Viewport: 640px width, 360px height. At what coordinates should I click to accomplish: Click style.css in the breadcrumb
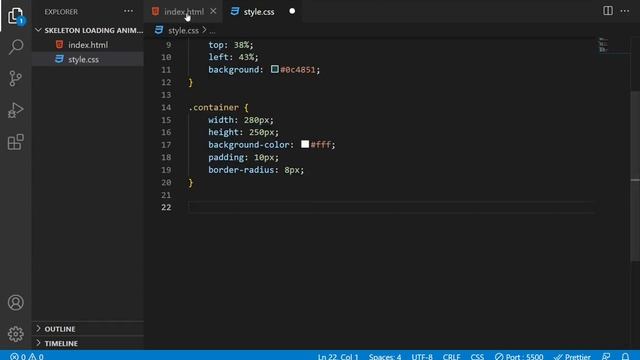click(183, 31)
